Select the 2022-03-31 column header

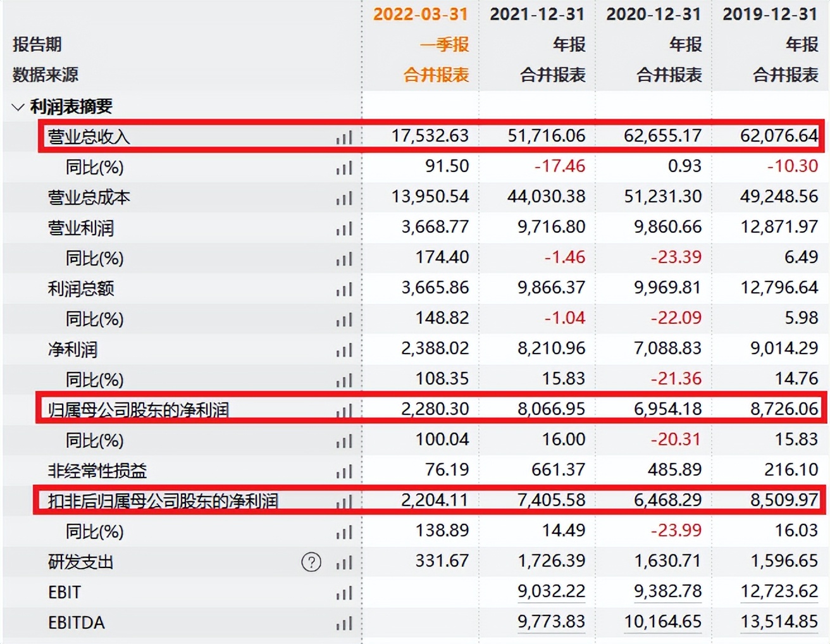pos(421,14)
